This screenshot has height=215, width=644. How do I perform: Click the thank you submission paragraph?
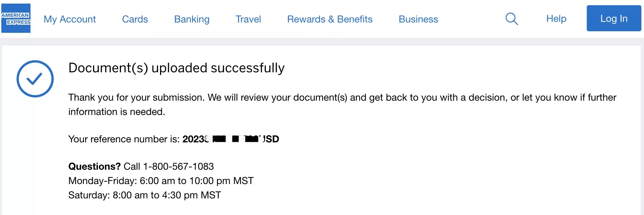(x=342, y=105)
